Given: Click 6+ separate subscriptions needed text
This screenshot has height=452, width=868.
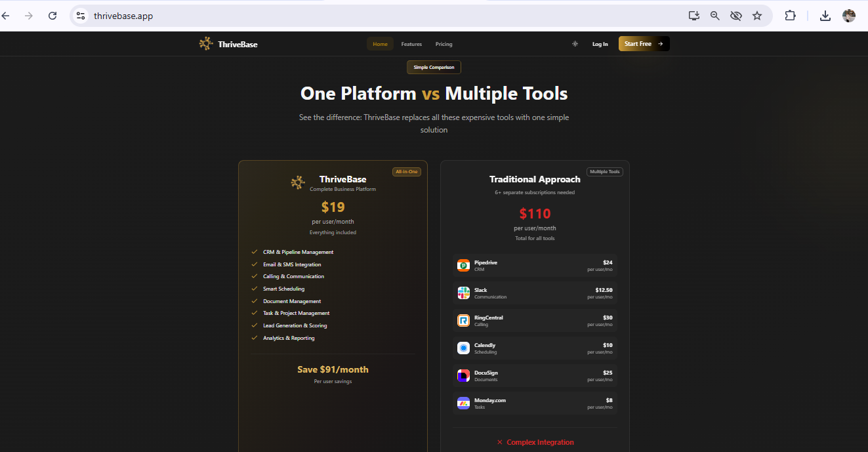Looking at the screenshot, I should (535, 193).
